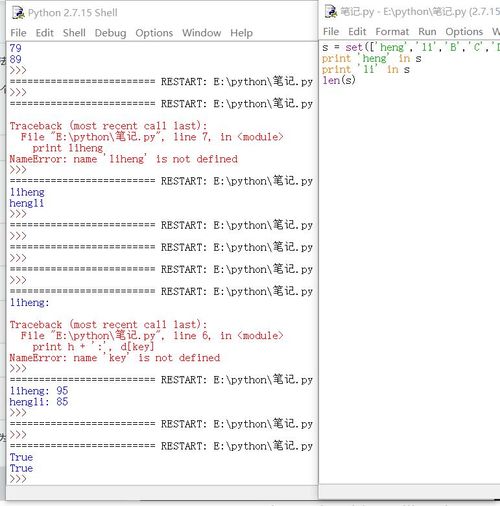The image size is (500, 506).
Task: Click the 'hengli: 85' output line
Action: [x=39, y=402]
